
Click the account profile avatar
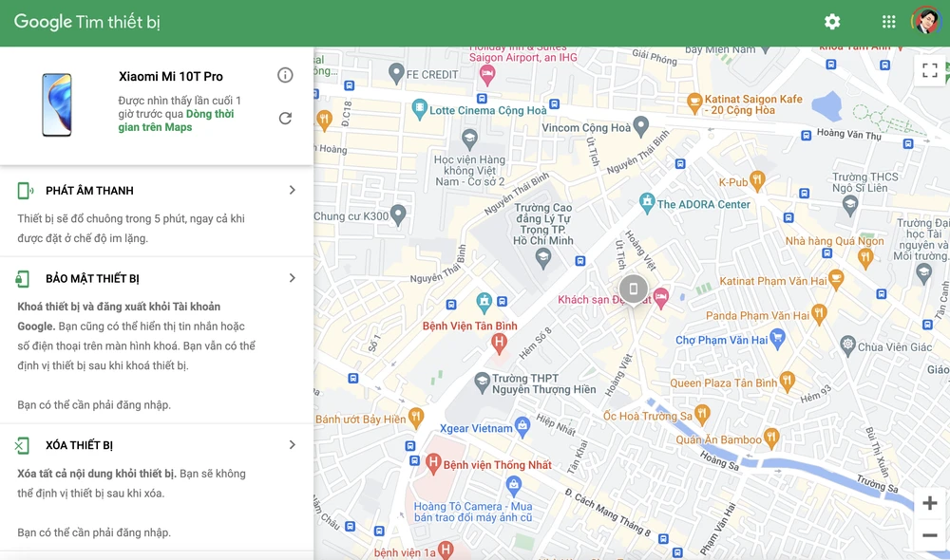pyautogui.click(x=924, y=22)
